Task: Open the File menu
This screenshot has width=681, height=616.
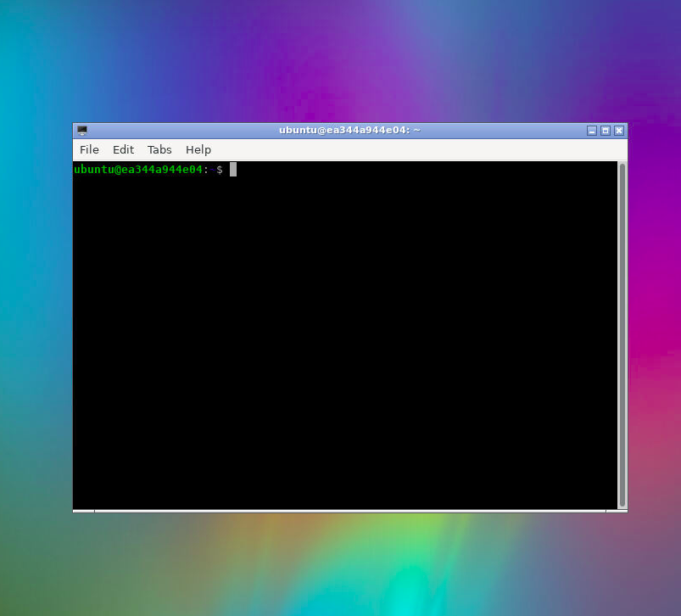Action: pyautogui.click(x=89, y=150)
